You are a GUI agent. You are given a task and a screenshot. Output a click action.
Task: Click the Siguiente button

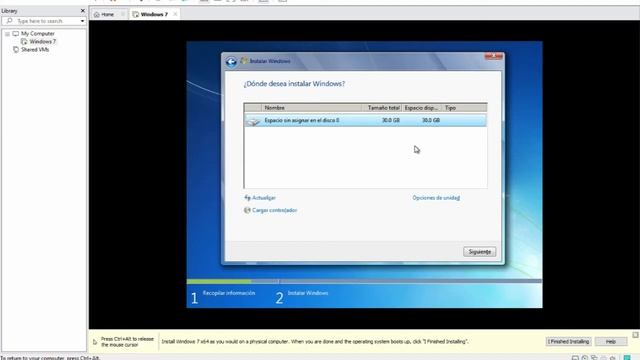pos(480,252)
